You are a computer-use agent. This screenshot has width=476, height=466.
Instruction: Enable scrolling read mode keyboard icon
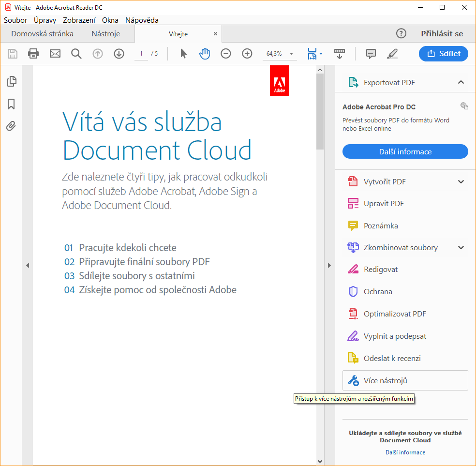coord(340,54)
